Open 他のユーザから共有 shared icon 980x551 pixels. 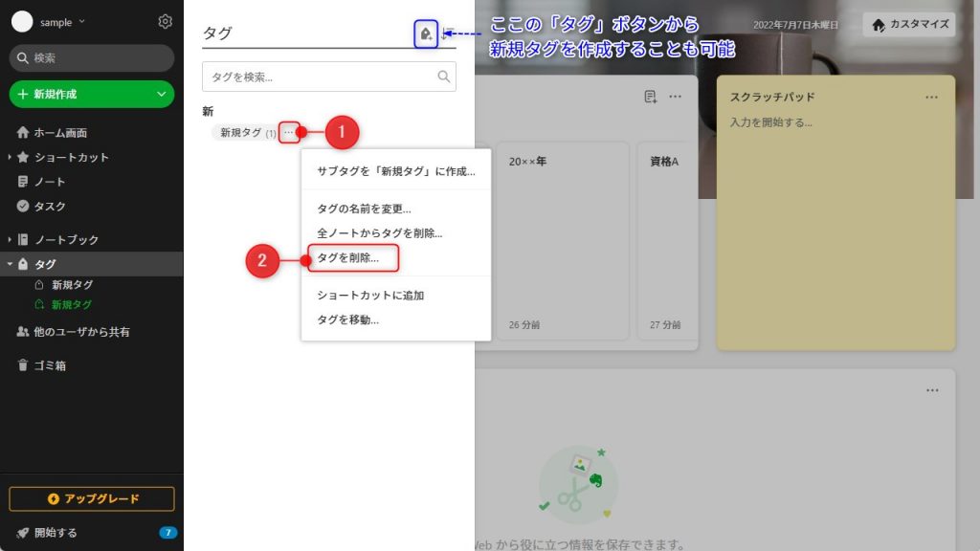pos(23,332)
